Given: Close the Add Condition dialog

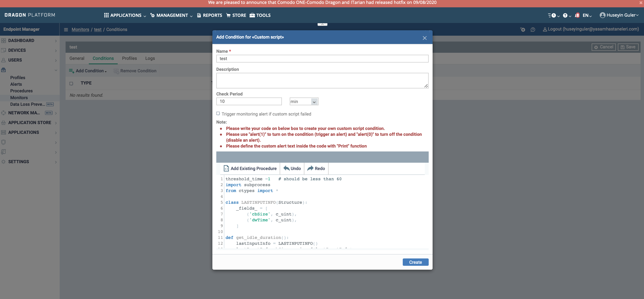Looking at the screenshot, I should click(x=425, y=38).
